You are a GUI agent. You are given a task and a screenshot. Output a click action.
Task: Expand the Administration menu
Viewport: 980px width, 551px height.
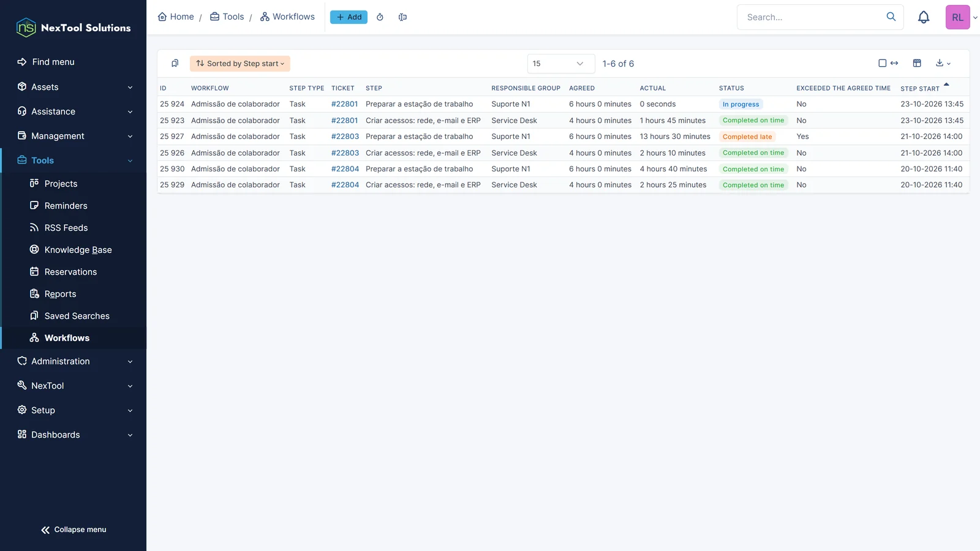[x=73, y=361]
